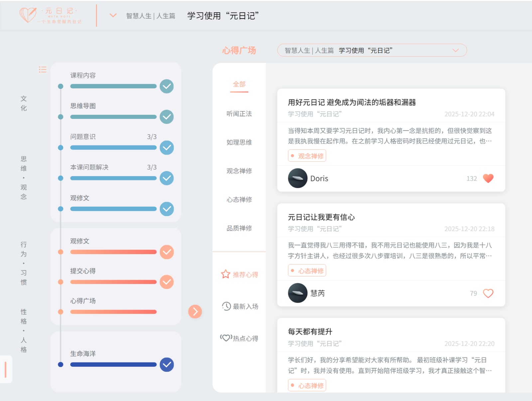The height and width of the screenshot is (401, 532).
Task: Show 最新入场 posts
Action: 240,306
